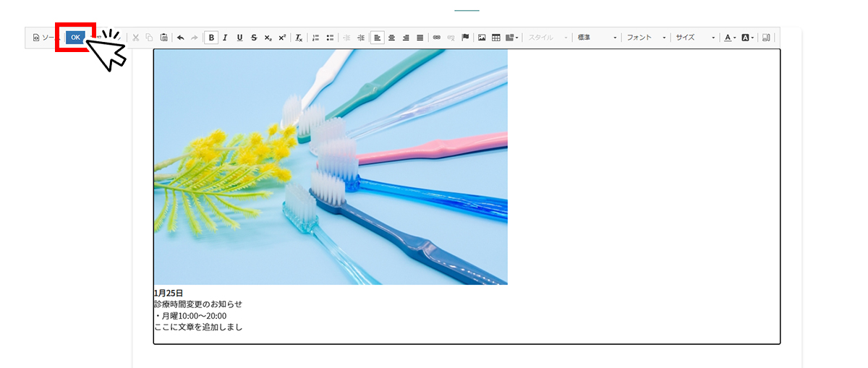Center-align the paragraph
The image size is (868, 368).
391,38
